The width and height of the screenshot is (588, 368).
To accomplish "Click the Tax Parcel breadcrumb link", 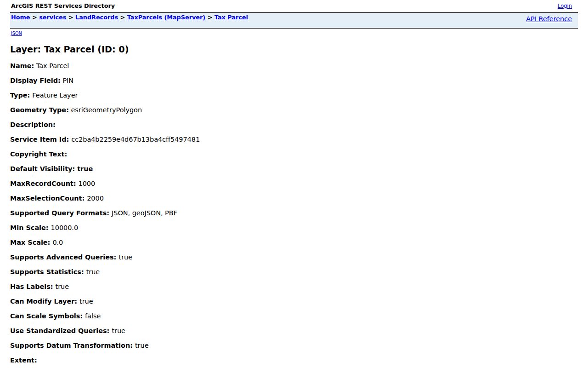I will pyautogui.click(x=231, y=17).
